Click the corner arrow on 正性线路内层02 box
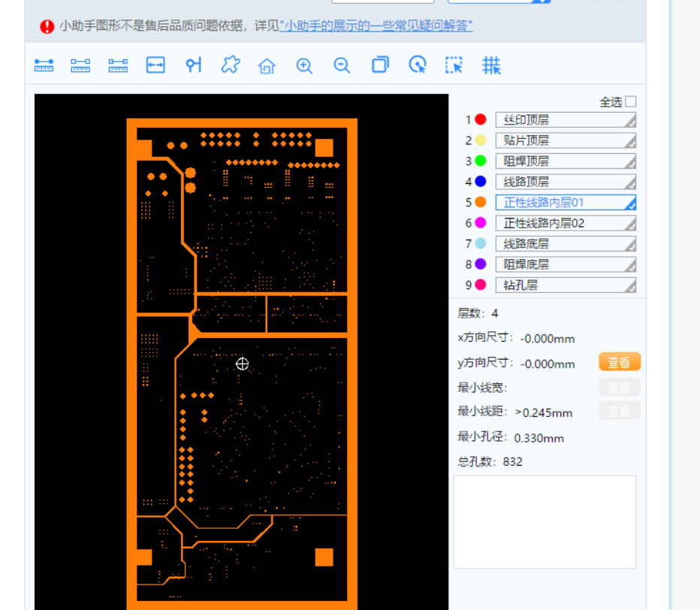 click(630, 225)
